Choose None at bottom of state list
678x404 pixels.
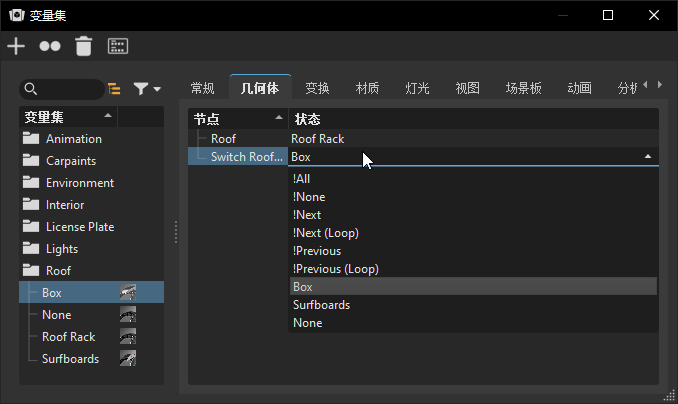473,323
